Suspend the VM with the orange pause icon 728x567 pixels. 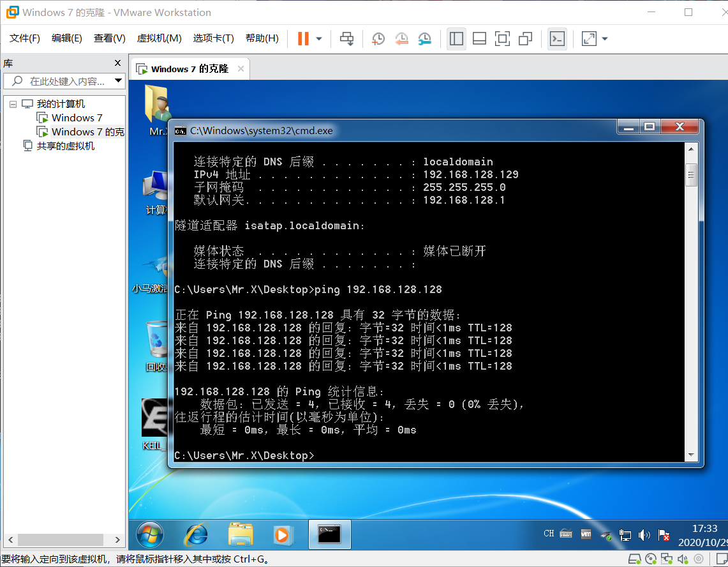click(303, 38)
